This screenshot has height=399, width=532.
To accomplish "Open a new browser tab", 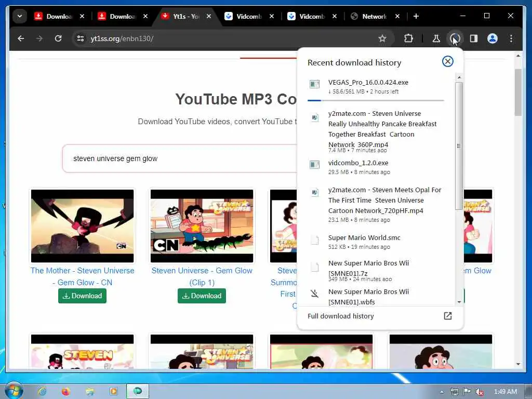I will pyautogui.click(x=416, y=16).
